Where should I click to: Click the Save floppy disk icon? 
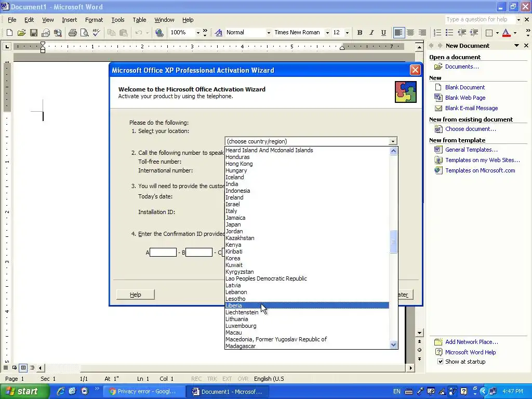click(34, 33)
